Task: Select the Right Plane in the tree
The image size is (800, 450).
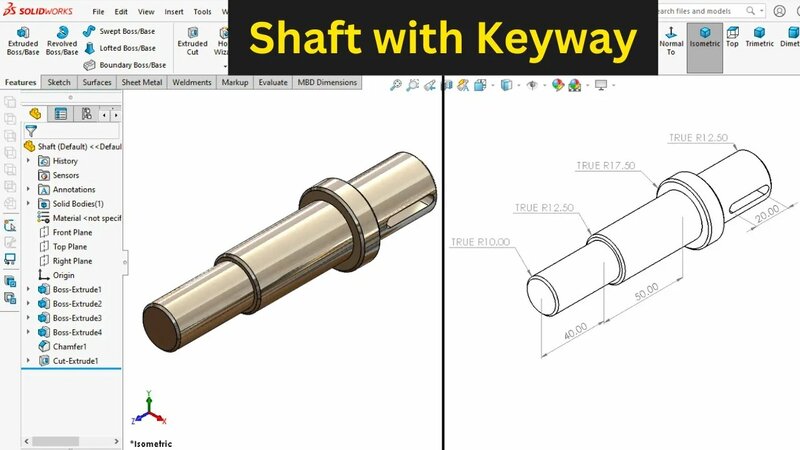Action: 66,261
